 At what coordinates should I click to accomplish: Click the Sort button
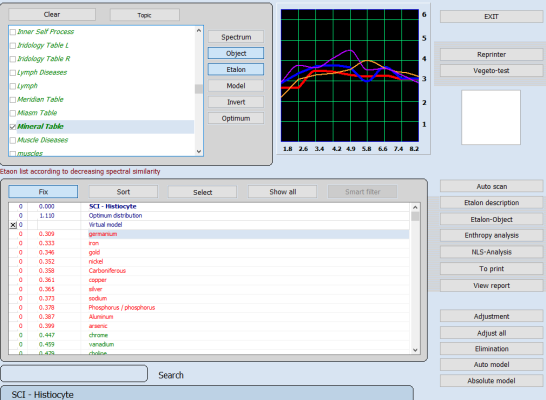[x=123, y=191]
